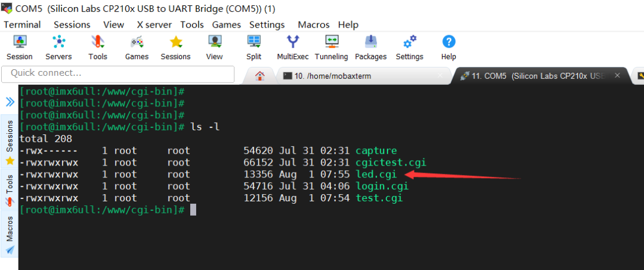Open the Macros vertical sidebar tab
This screenshot has width=644, height=270.
[10, 228]
